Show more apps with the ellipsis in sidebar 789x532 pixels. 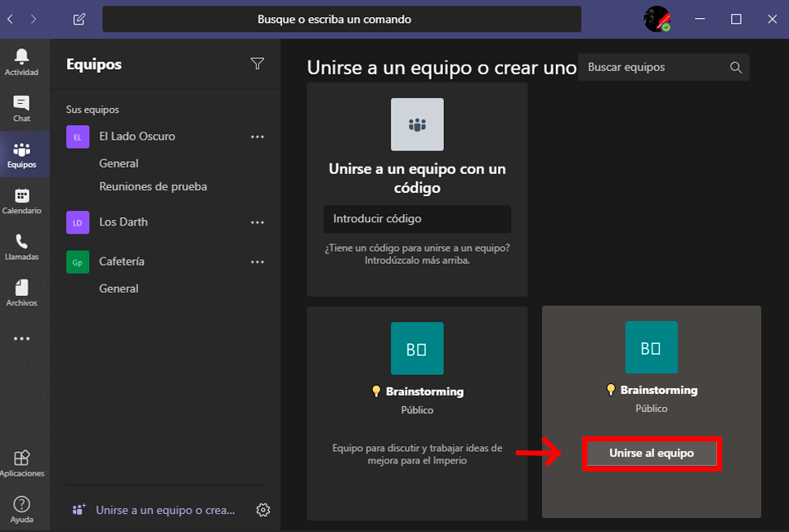22,338
